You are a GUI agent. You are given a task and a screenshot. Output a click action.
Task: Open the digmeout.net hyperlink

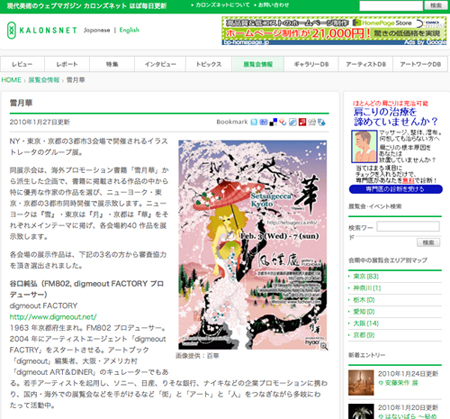point(53,317)
